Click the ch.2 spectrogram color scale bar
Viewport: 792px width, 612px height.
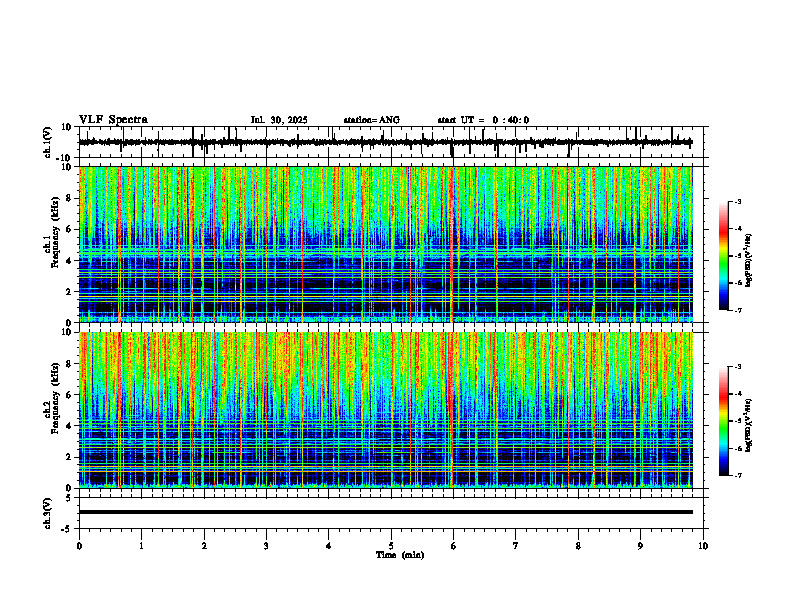point(724,421)
